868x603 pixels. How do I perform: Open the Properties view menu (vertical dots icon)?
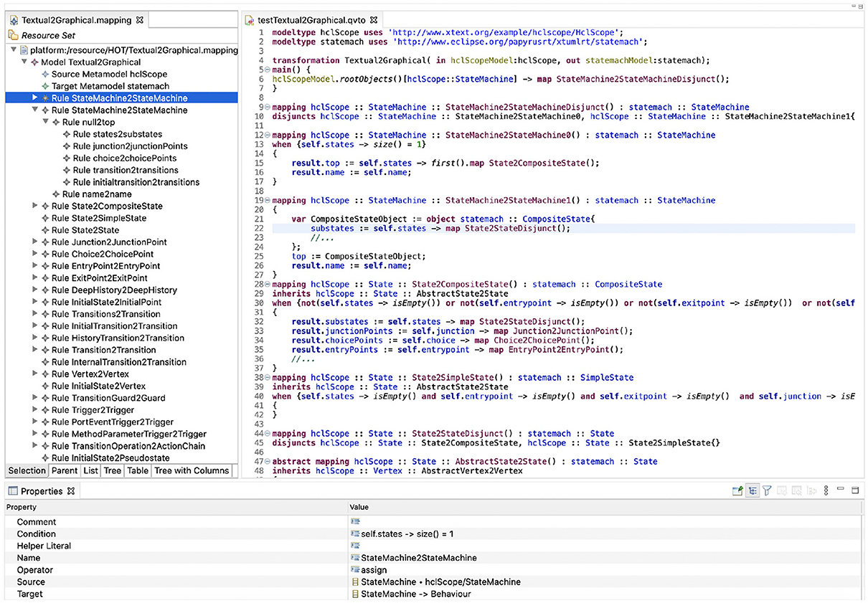[826, 491]
